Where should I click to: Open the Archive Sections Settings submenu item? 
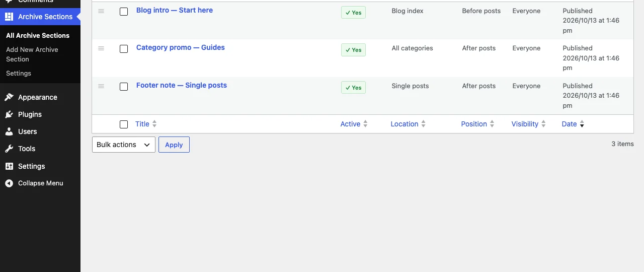coord(19,73)
